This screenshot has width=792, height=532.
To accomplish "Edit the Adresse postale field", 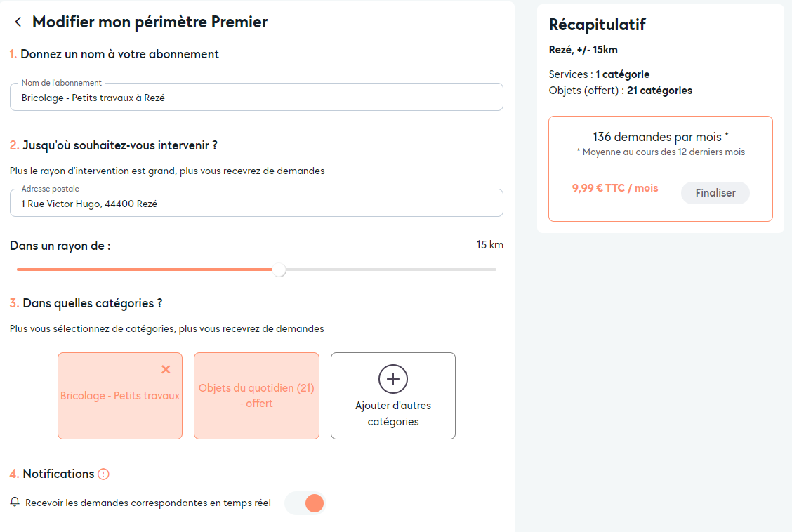I will (256, 204).
